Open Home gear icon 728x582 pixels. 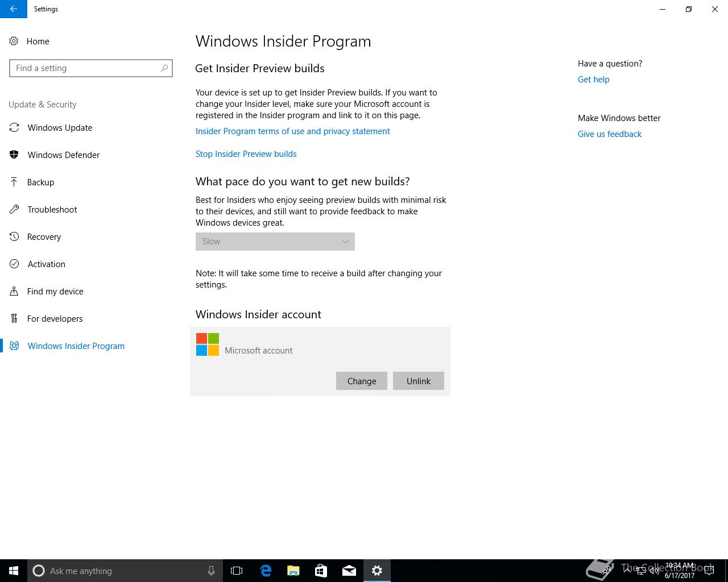pos(14,41)
